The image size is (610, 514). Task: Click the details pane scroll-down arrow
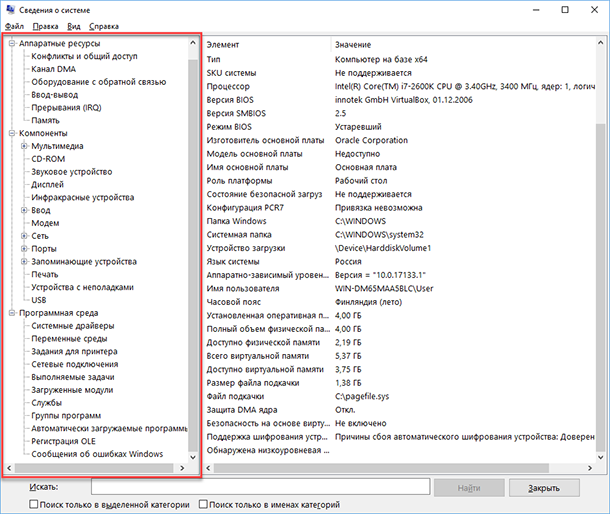[x=600, y=457]
